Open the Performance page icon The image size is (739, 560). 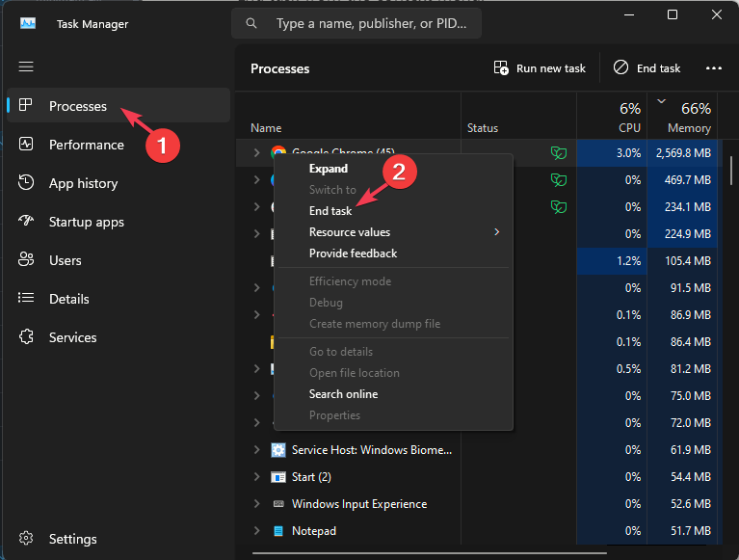click(x=26, y=145)
